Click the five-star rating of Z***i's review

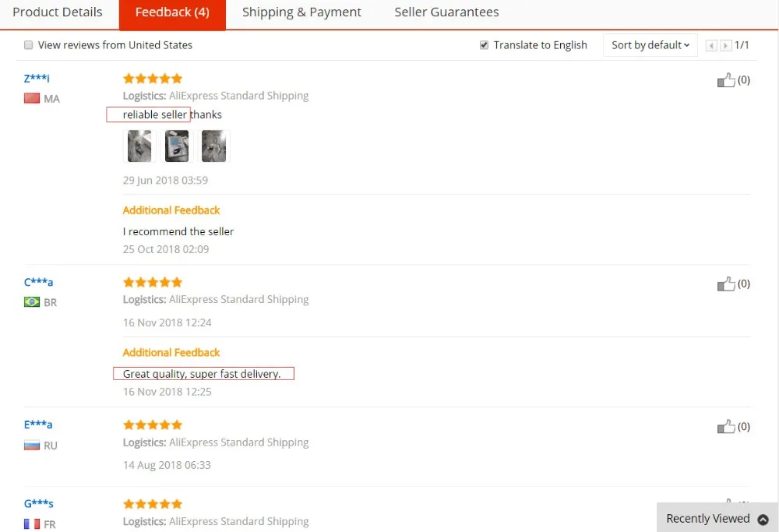click(153, 79)
